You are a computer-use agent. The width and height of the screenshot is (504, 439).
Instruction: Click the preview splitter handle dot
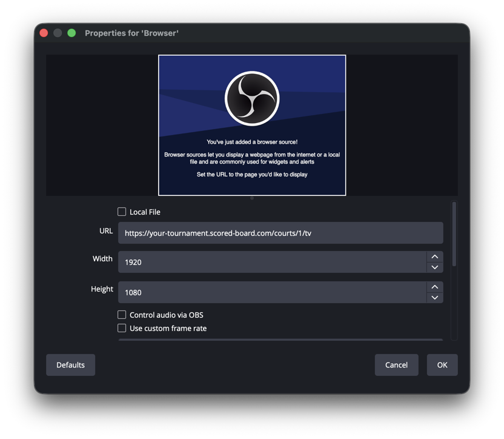252,198
